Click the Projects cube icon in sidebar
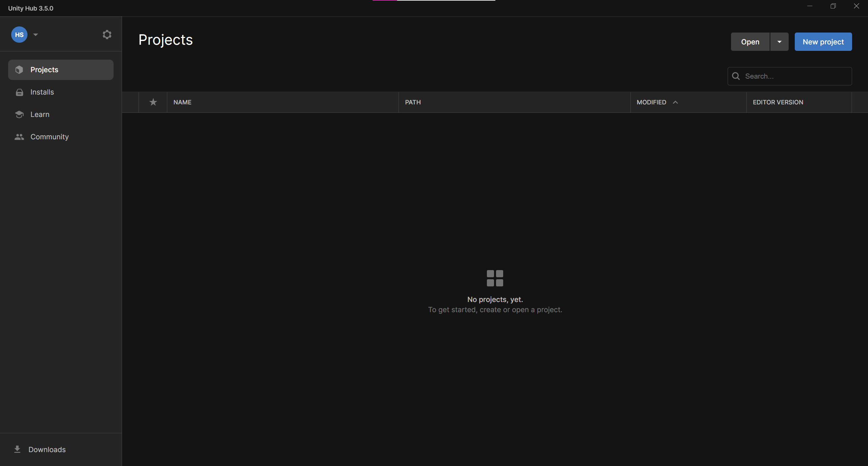 pyautogui.click(x=19, y=70)
